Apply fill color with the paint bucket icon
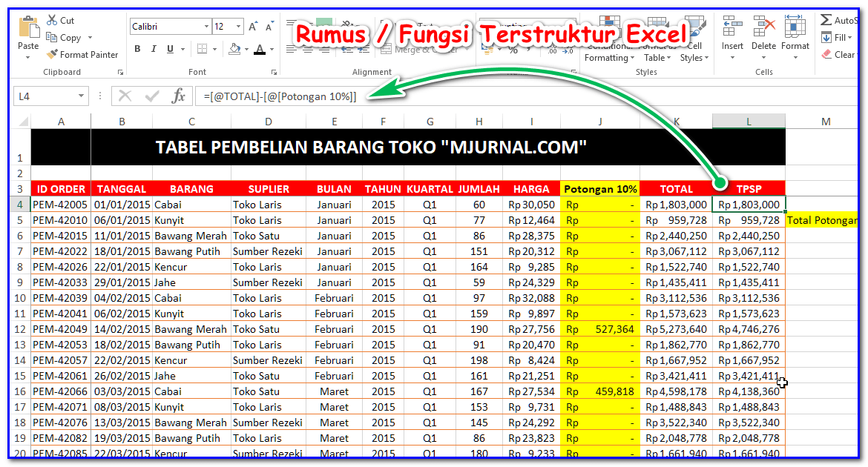Image resolution: width=868 pixels, height=467 pixels. click(x=235, y=49)
